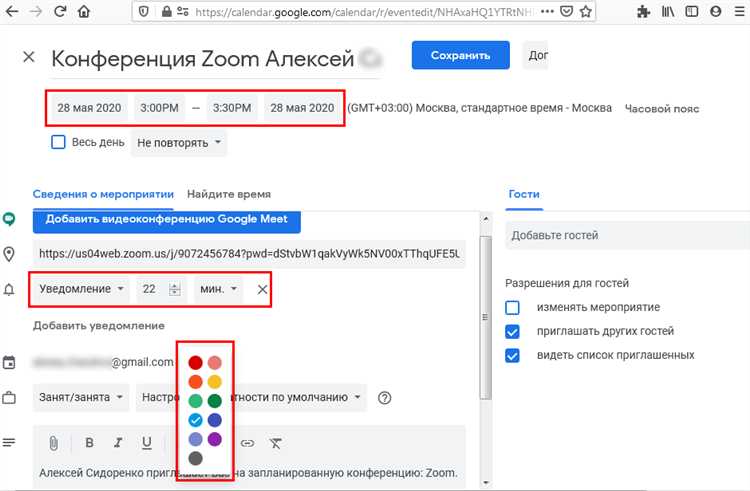Apply italic formatting to description
The image size is (750, 491).
click(x=118, y=443)
